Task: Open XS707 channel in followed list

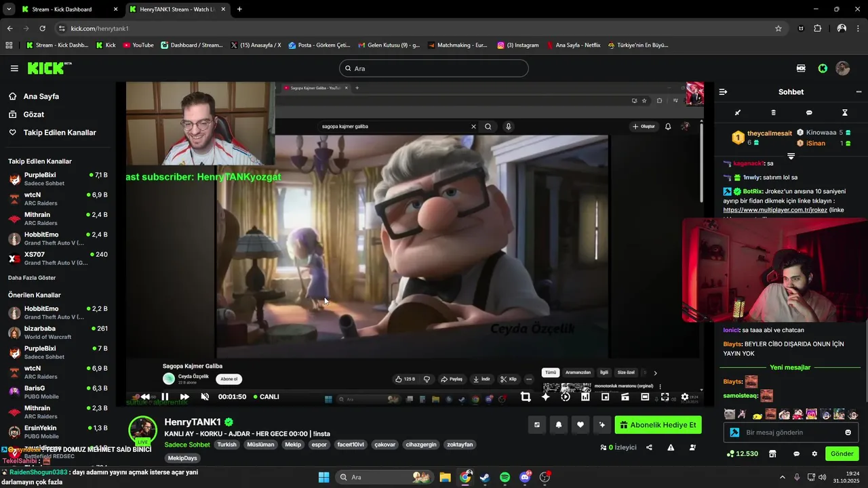Action: coord(57,258)
